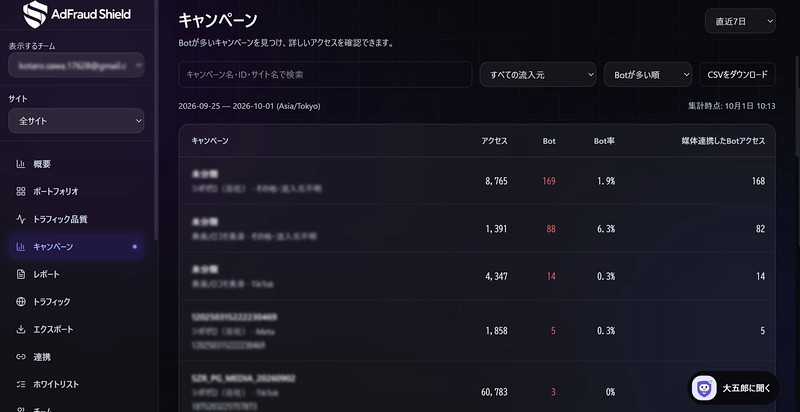Click the キャンペーン bar chart icon
800x412 pixels.
21,247
